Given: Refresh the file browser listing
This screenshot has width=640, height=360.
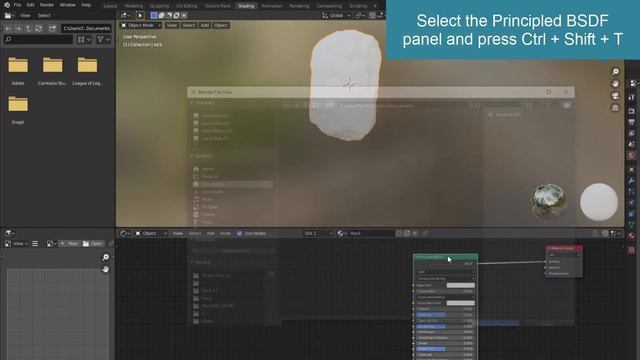Looking at the screenshot, I should coord(39,29).
